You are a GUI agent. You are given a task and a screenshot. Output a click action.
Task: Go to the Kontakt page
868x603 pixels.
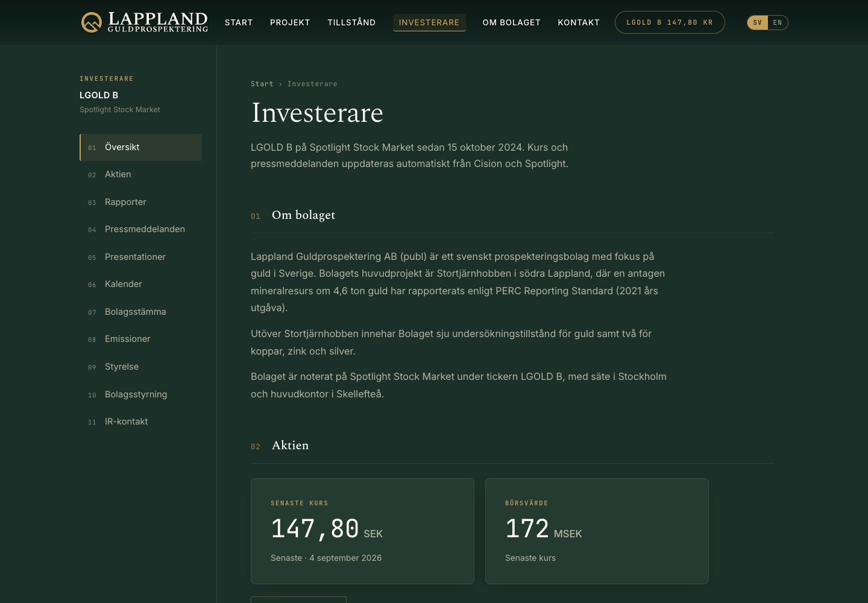tap(579, 22)
